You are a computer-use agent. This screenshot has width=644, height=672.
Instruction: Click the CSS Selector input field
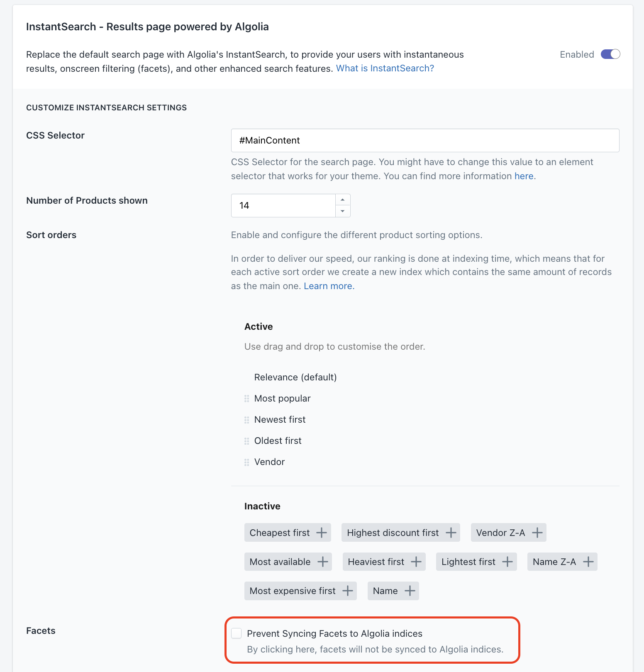pos(425,141)
